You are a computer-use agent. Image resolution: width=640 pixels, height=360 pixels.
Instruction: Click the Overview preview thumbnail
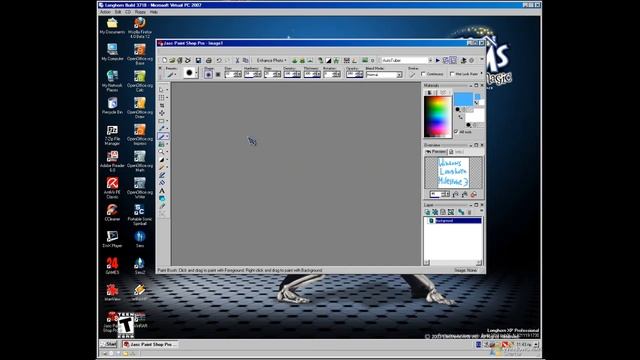click(x=453, y=173)
